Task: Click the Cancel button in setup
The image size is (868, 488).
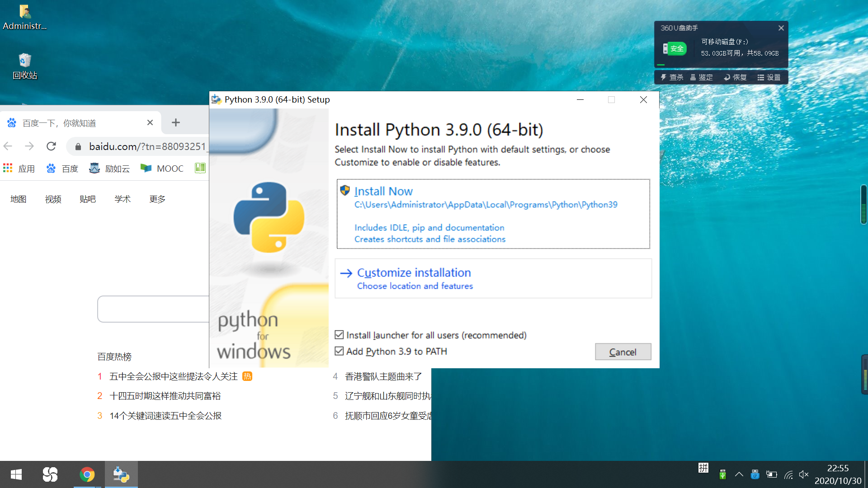Action: pyautogui.click(x=623, y=352)
